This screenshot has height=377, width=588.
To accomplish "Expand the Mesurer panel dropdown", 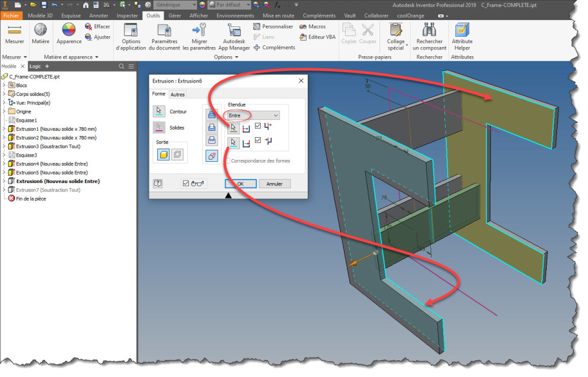I will [25, 57].
